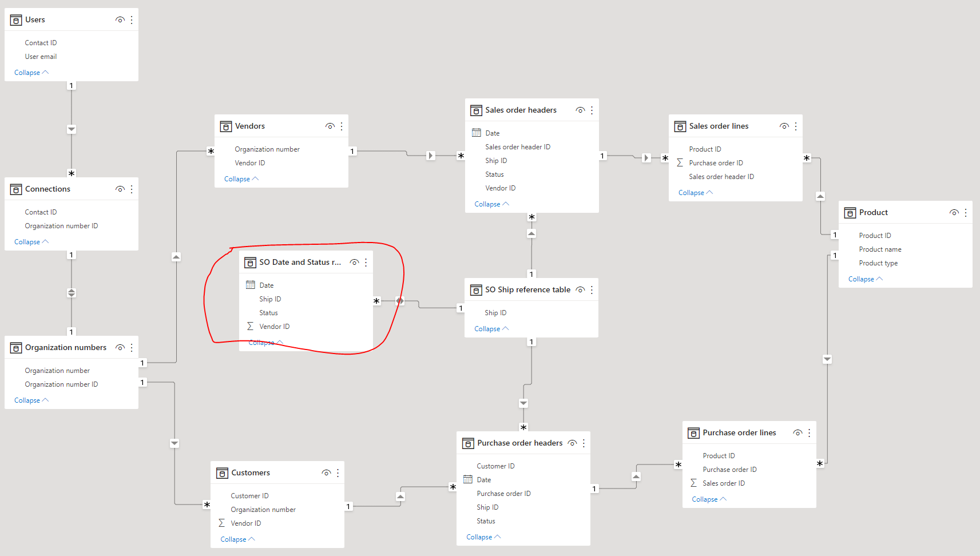Open more options for Vendors table

tap(342, 126)
